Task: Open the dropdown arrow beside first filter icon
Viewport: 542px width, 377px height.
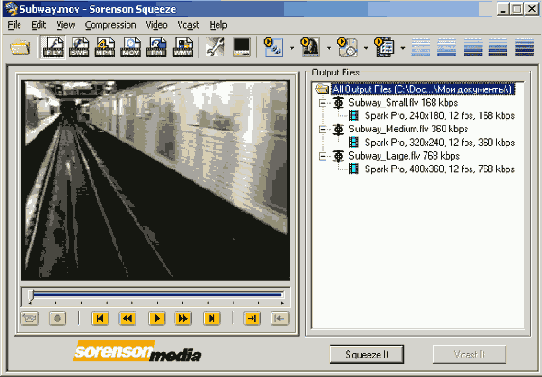Action: click(292, 48)
